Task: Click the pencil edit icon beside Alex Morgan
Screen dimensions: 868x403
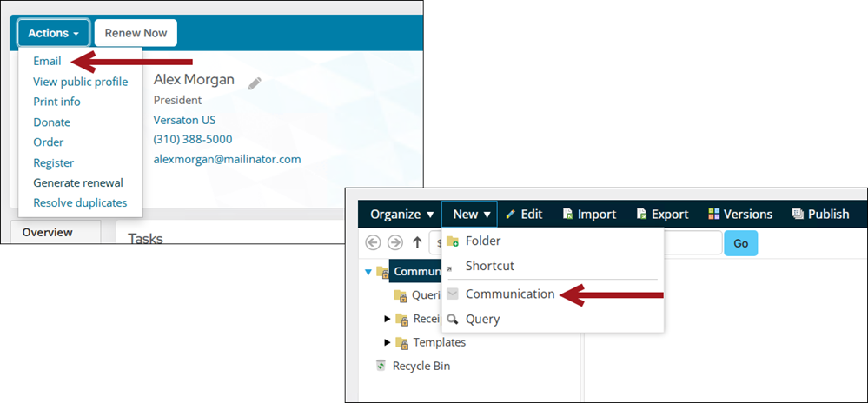Action: click(x=254, y=83)
